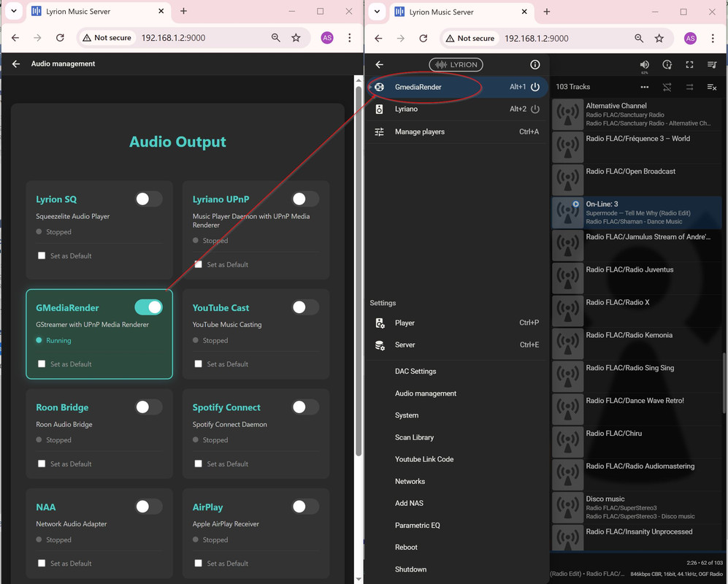728x584 pixels.
Task: Enable Spotify Connect output switch
Action: (x=305, y=407)
